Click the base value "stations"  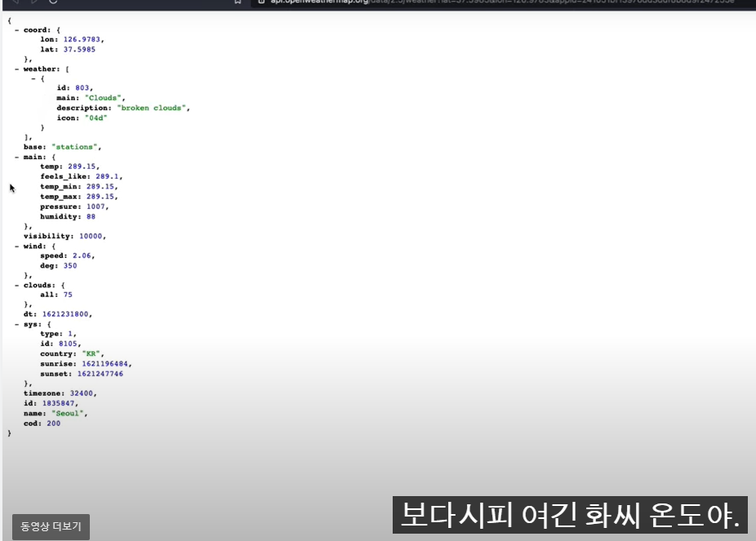click(x=74, y=147)
